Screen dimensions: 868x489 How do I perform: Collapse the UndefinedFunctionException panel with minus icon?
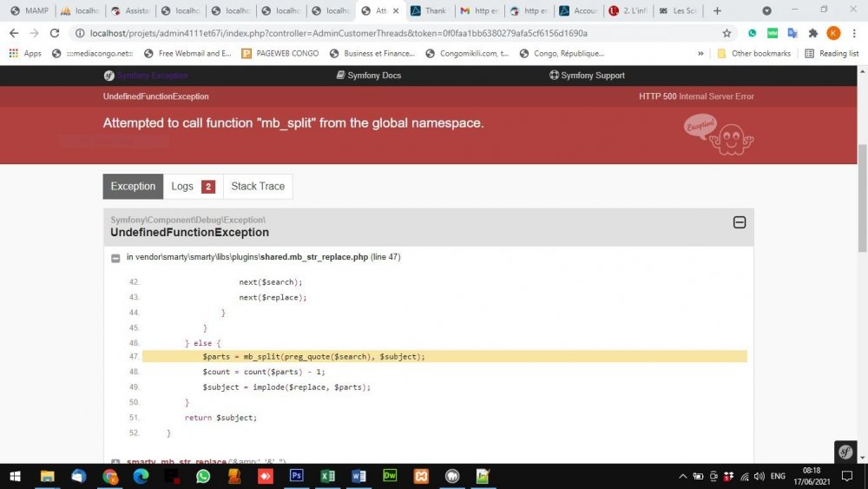click(739, 222)
